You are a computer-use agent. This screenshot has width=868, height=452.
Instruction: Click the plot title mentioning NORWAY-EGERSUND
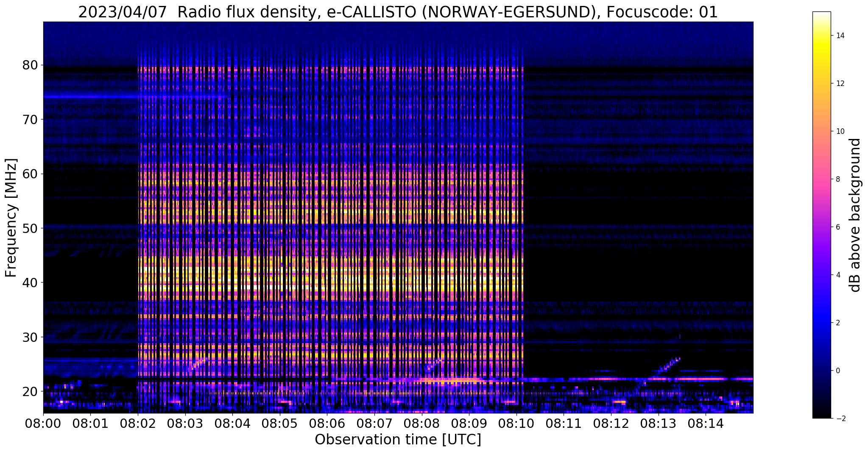pos(398,12)
